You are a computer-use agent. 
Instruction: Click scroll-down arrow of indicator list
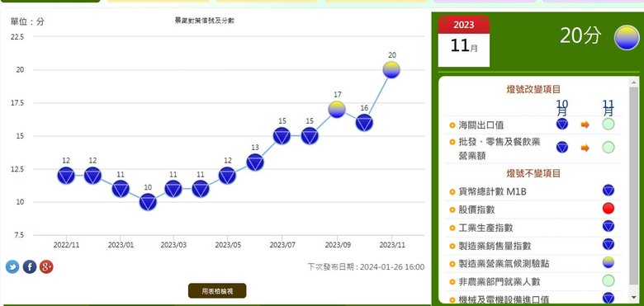click(634, 297)
